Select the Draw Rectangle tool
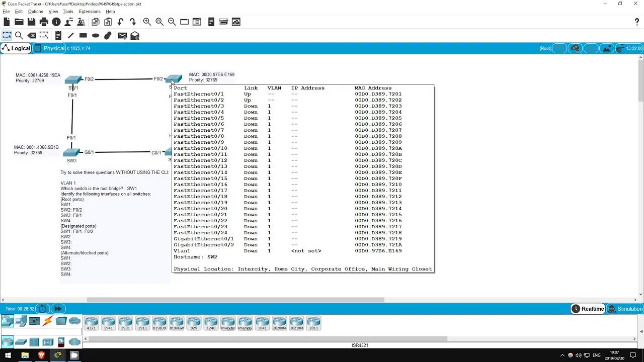The height and width of the screenshot is (362, 644). pos(83,35)
